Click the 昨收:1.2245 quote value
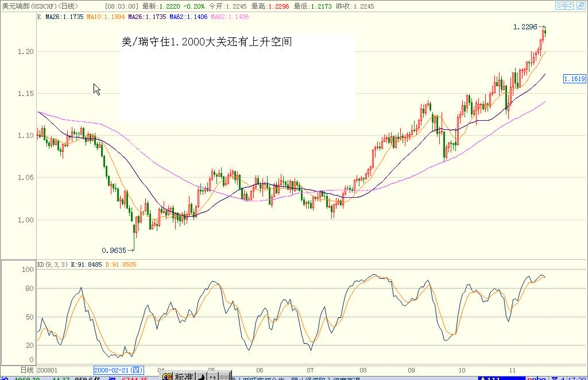 pos(355,6)
